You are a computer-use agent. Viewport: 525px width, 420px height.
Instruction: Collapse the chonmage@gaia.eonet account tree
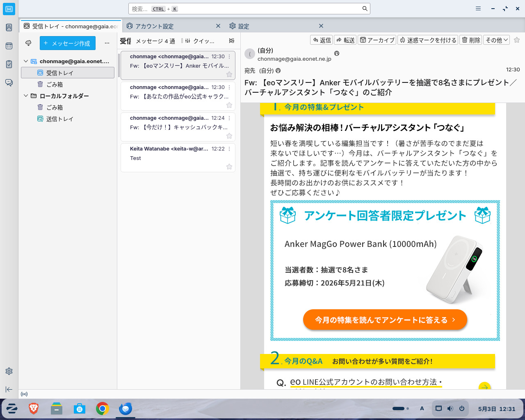click(x=26, y=61)
